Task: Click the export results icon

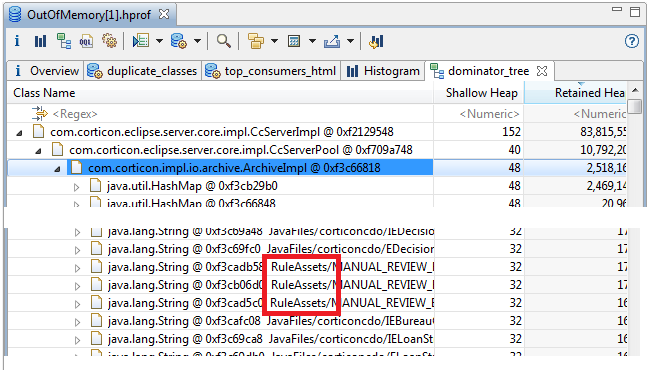Action: click(x=332, y=41)
